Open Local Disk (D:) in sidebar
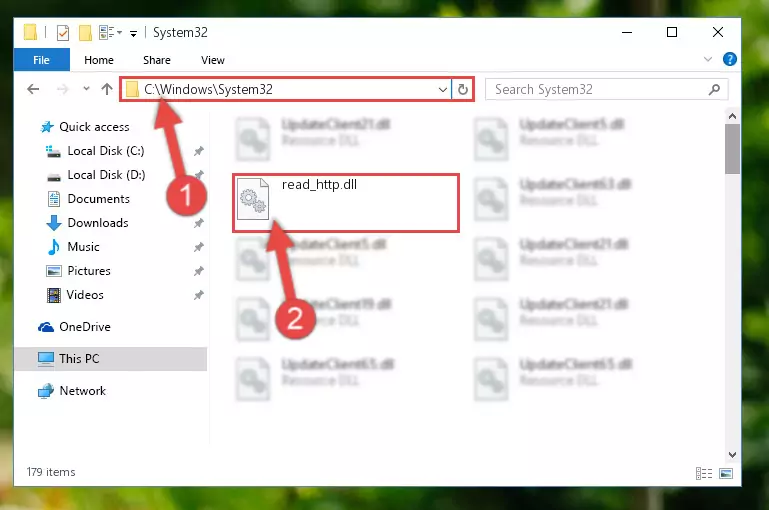769x510 pixels. click(x=106, y=175)
